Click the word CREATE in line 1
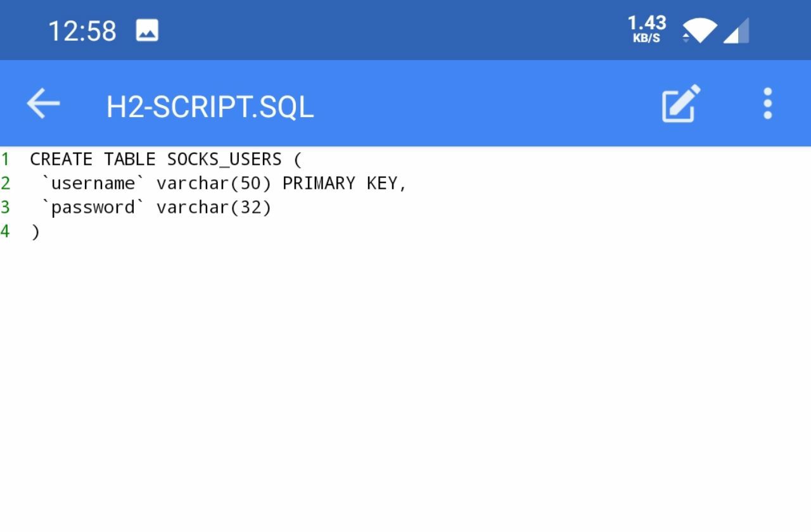Screen dimensions: 811x532 coord(61,159)
